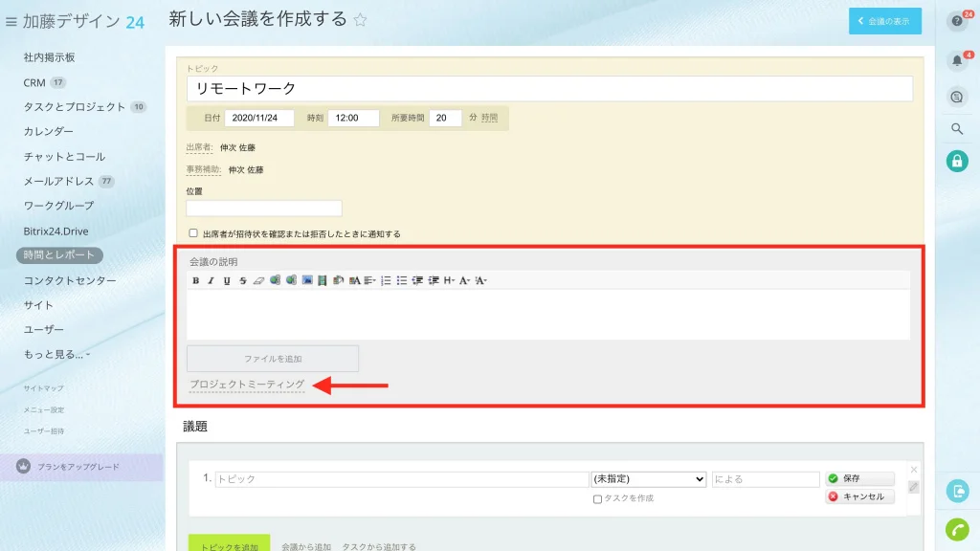Star this page as favorite
The image size is (980, 551).
360,20
